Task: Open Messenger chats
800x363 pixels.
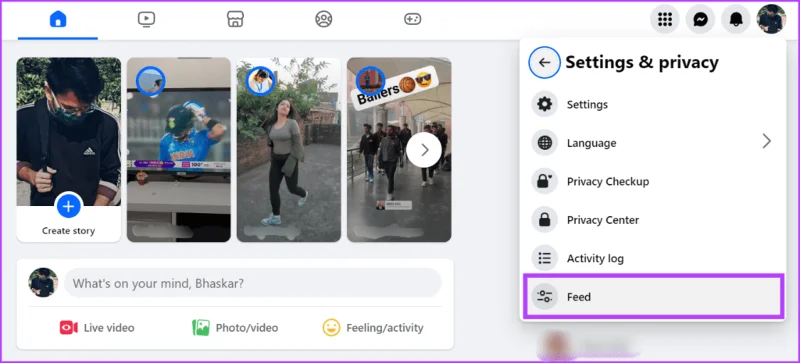Action: click(x=700, y=19)
